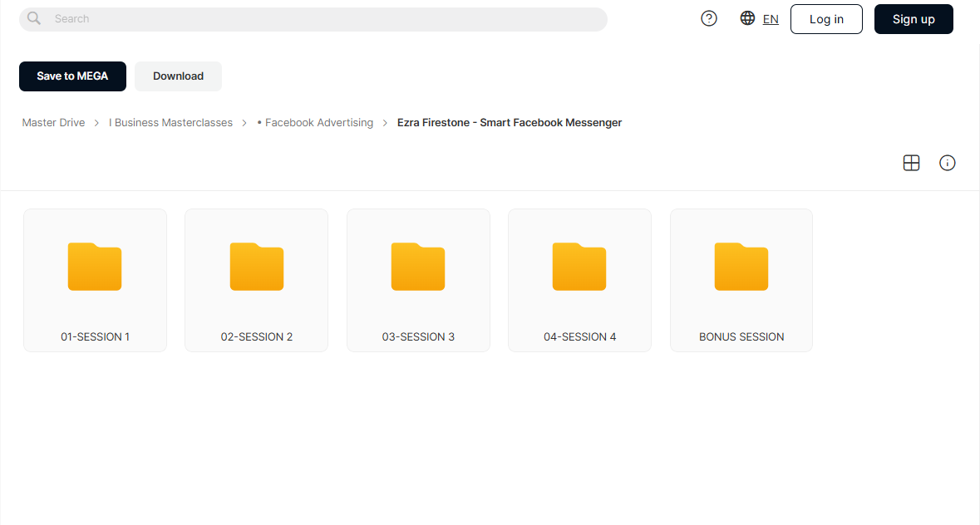This screenshot has width=980, height=525.
Task: Select the 01-SESSION 1 label
Action: click(x=95, y=337)
